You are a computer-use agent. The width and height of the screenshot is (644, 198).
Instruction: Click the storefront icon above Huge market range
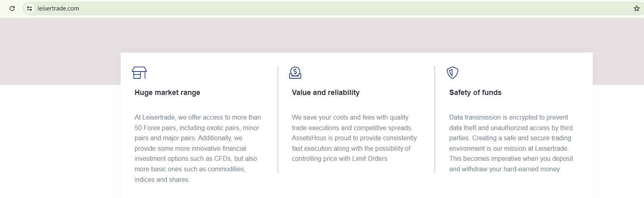139,73
